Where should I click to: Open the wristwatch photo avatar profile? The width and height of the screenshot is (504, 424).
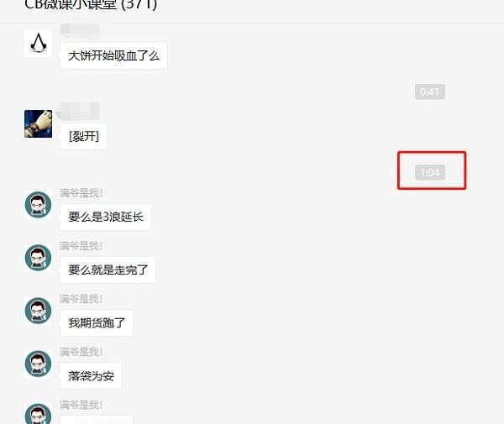[x=39, y=123]
